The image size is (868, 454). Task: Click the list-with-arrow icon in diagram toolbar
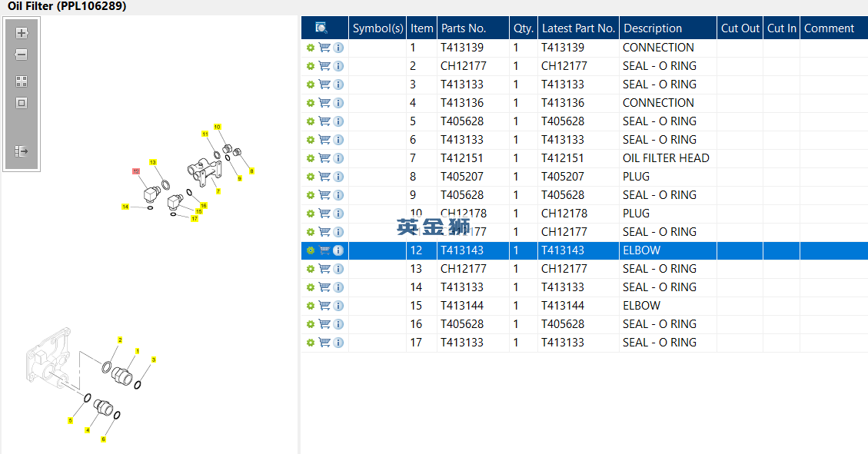(22, 151)
